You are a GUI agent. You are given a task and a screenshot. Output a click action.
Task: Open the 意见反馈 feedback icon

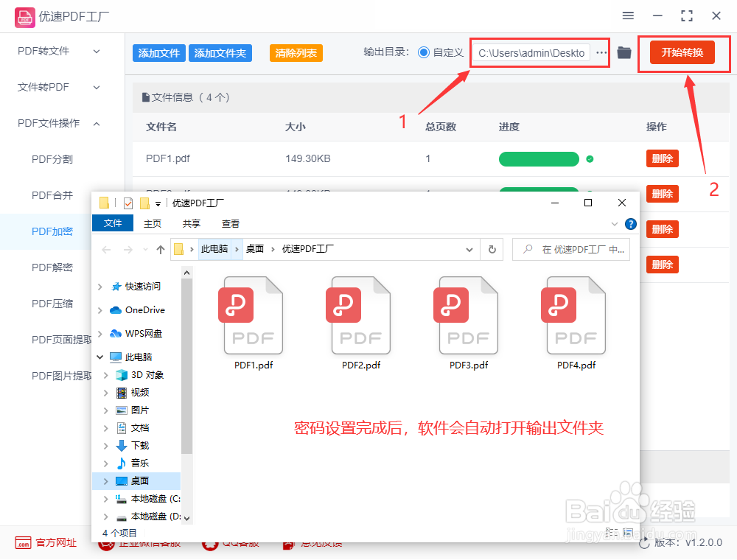287,542
